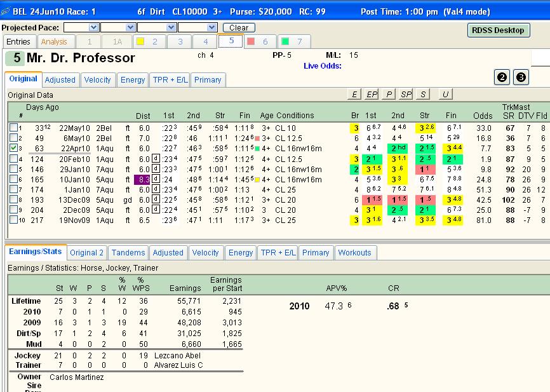Screen dimensions: 550x392
Task: Click the 'd' marker in the 20Feb10 row
Action: (x=156, y=159)
